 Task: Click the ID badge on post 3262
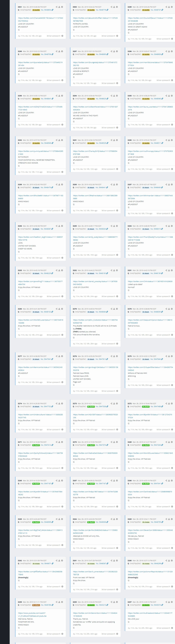(x=36, y=563)
